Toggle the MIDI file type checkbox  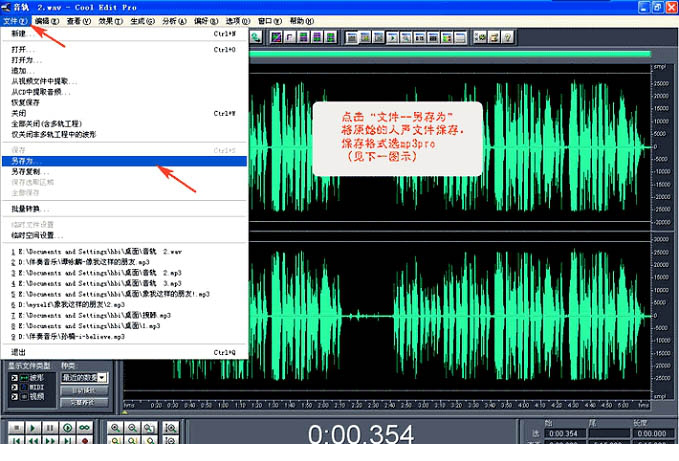point(15,387)
